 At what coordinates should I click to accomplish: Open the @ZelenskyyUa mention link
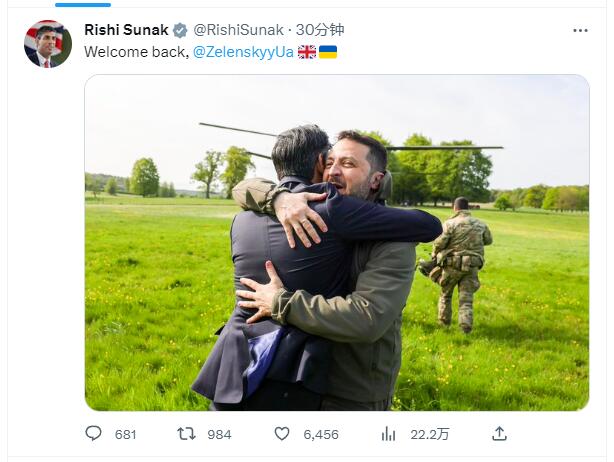242,51
